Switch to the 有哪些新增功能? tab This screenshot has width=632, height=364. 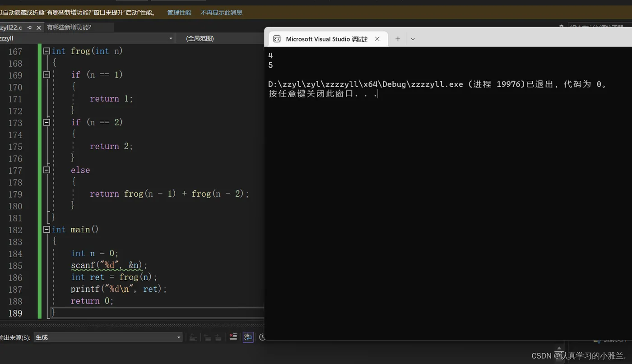click(69, 28)
